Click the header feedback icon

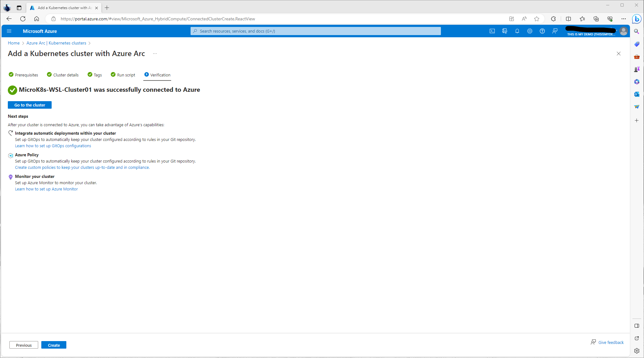[x=555, y=31]
